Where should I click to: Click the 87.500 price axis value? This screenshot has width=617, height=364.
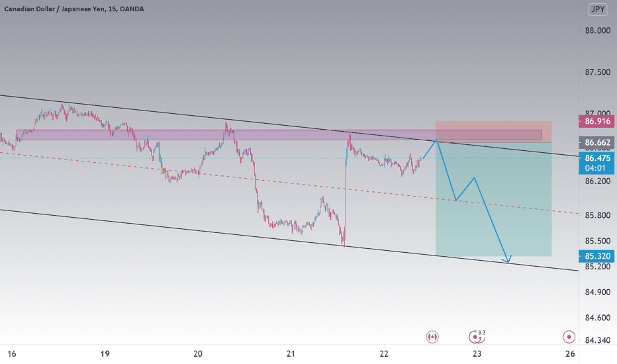click(597, 72)
